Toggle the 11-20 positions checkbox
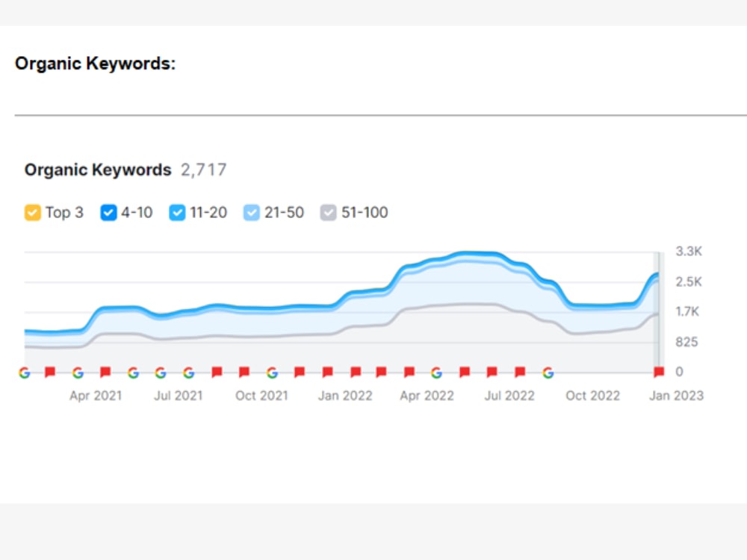 click(177, 212)
